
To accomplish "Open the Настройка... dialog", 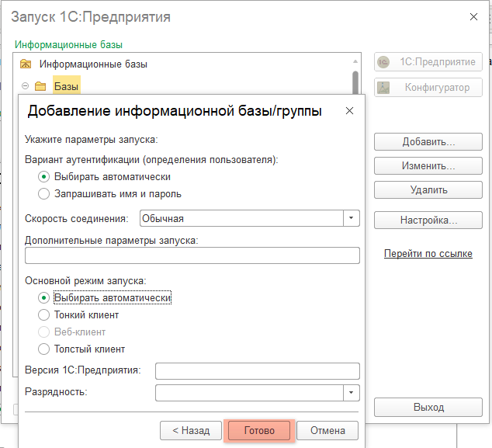I will (428, 220).
